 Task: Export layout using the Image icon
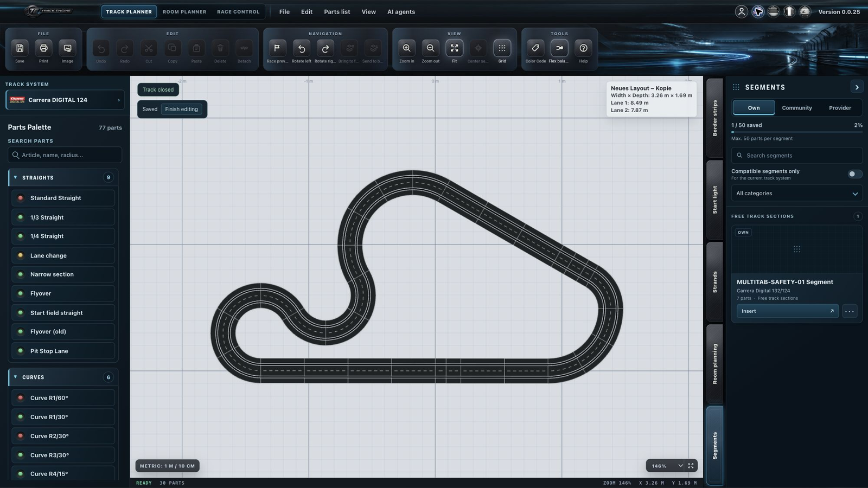67,48
